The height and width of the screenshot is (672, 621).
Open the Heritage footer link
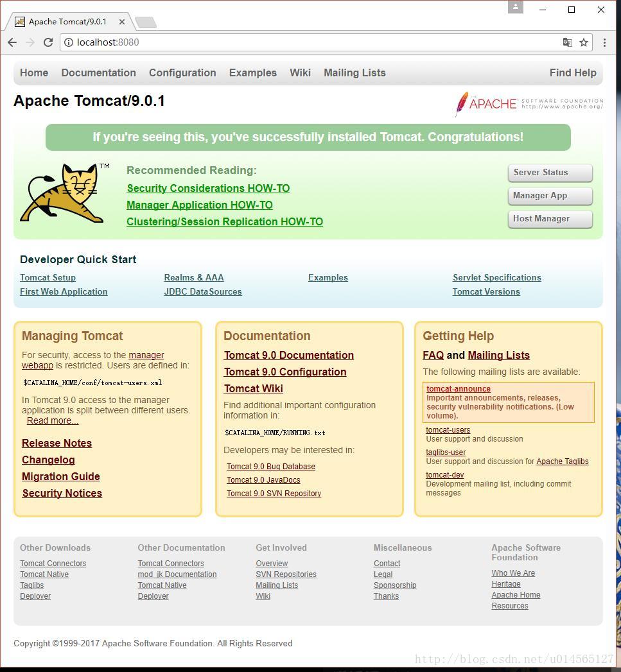506,584
